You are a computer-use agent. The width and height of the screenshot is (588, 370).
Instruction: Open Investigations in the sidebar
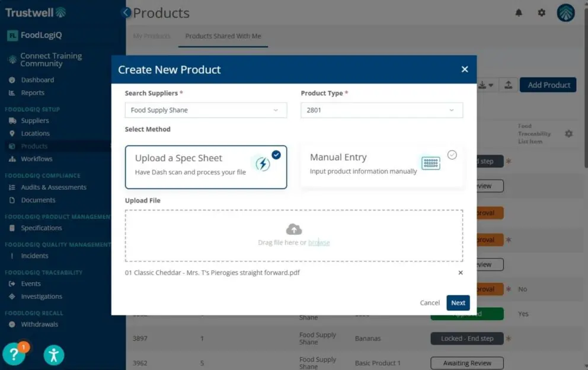pyautogui.click(x=41, y=296)
